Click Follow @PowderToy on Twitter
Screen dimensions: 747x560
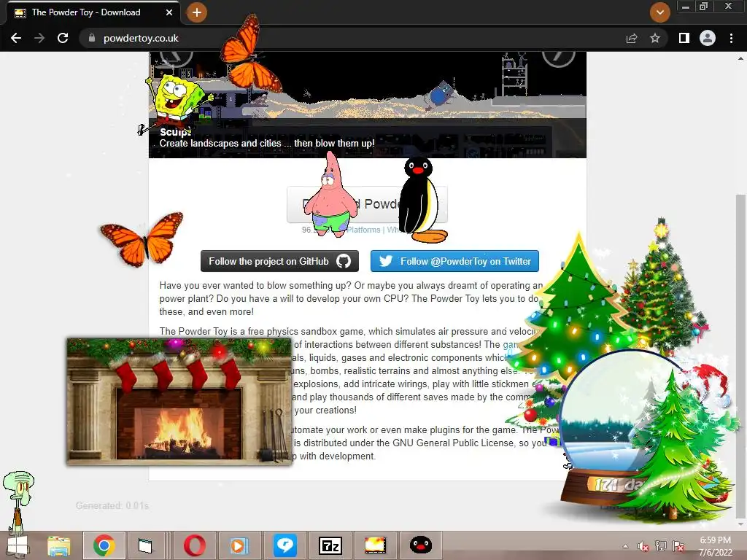454,261
